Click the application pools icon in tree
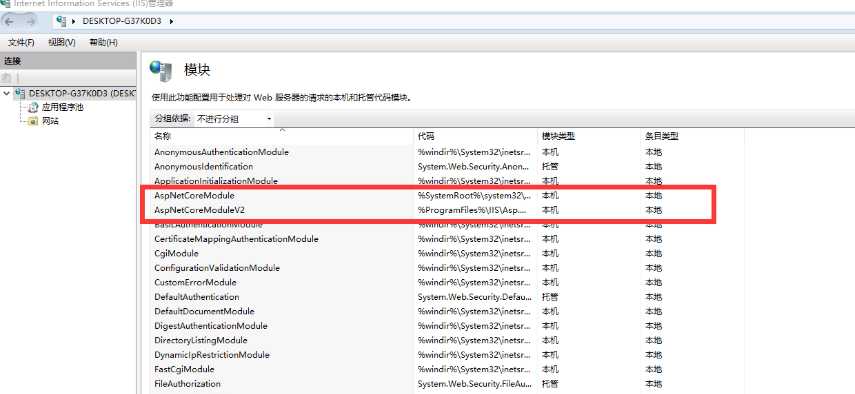Viewport: 855px width, 394px height. click(x=33, y=107)
